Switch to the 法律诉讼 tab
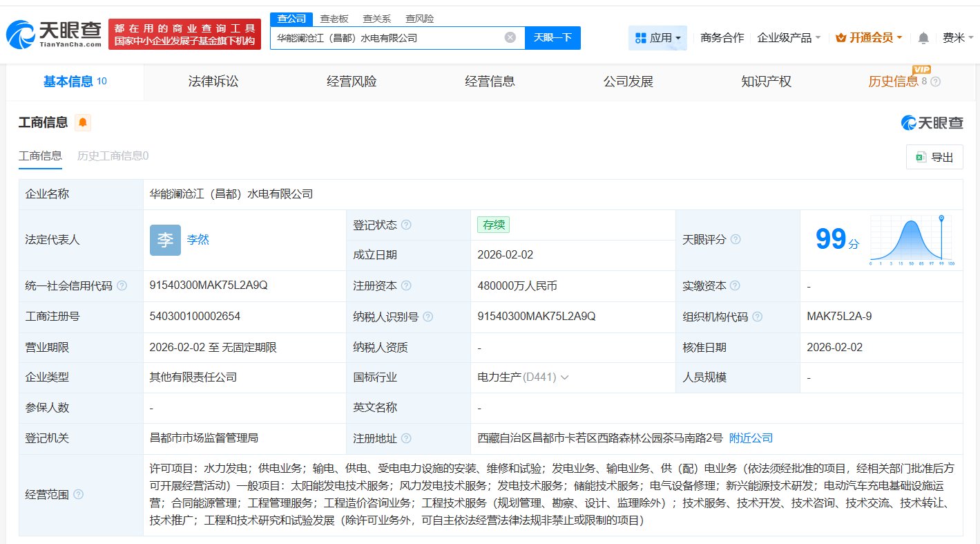980x544 pixels. (x=213, y=82)
